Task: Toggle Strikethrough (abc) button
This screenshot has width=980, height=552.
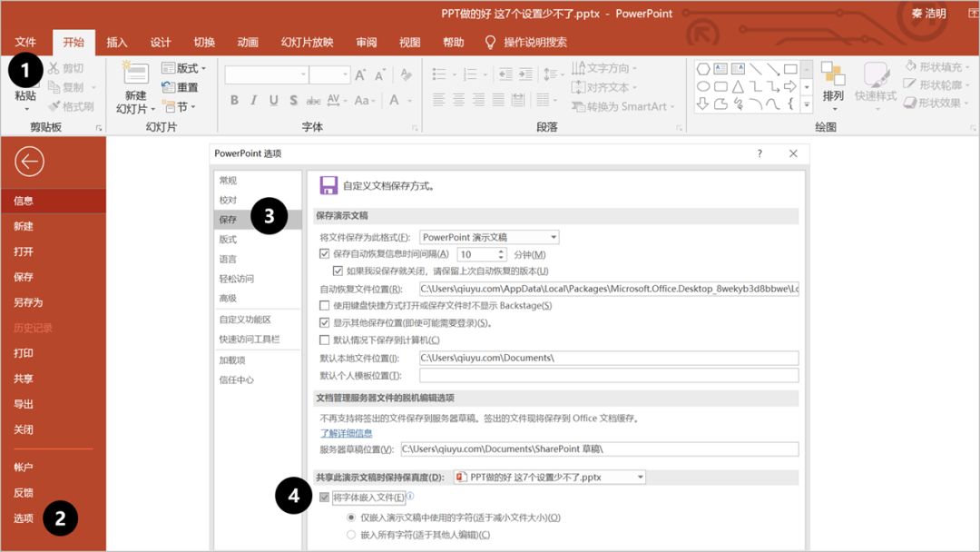Action: click(x=313, y=100)
